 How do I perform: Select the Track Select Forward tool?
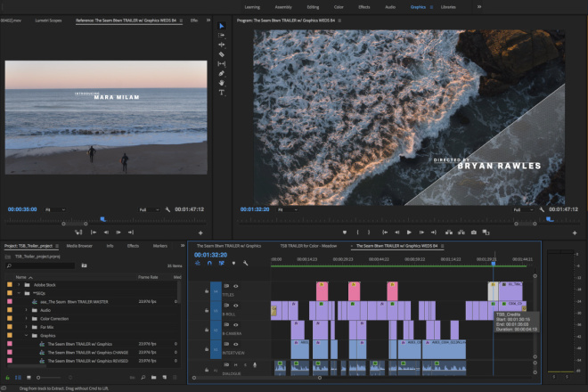221,36
